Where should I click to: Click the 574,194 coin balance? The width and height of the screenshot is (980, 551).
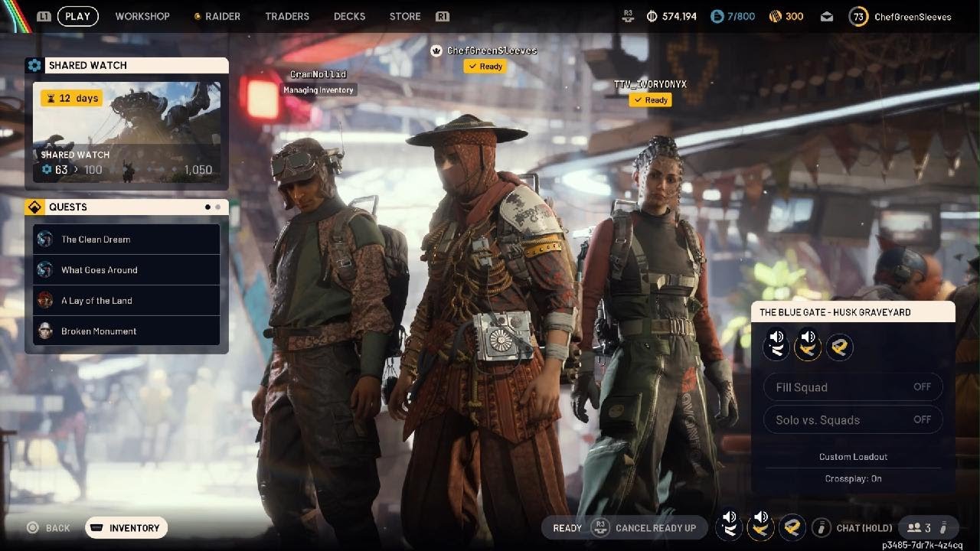click(x=679, y=16)
